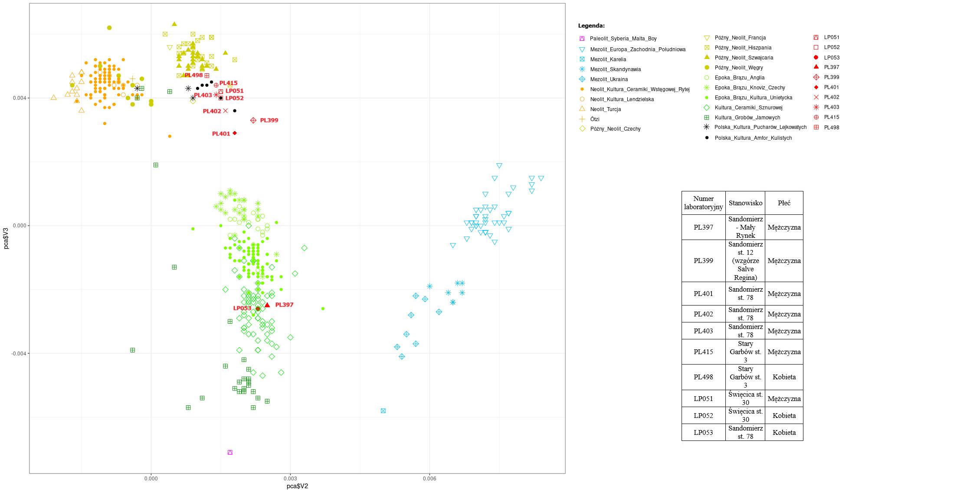Click the PL397 red triangle point in plot
980x493 pixels.
[x=267, y=305]
